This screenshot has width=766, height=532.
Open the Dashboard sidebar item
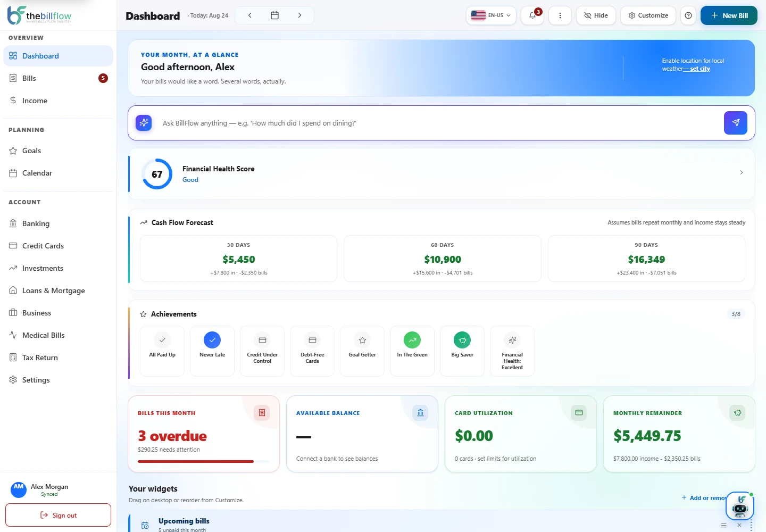[58, 56]
